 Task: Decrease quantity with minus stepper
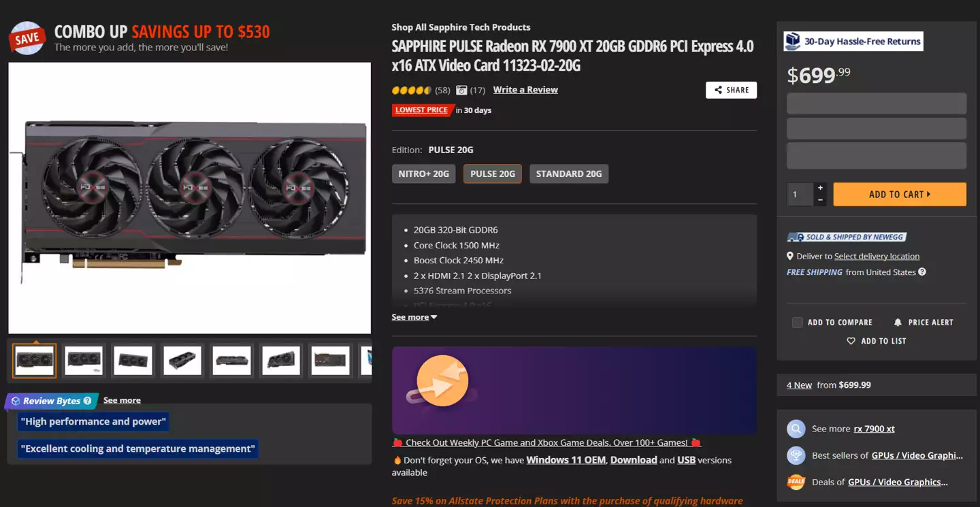(821, 200)
